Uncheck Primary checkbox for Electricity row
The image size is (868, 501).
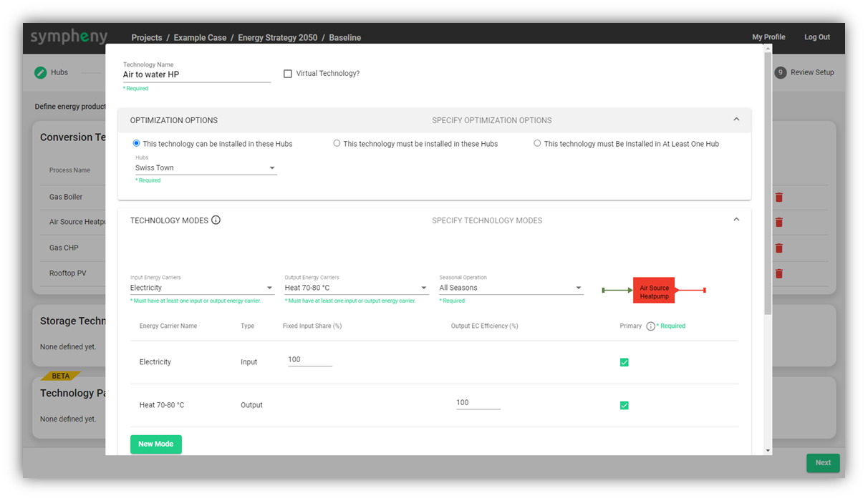click(624, 362)
